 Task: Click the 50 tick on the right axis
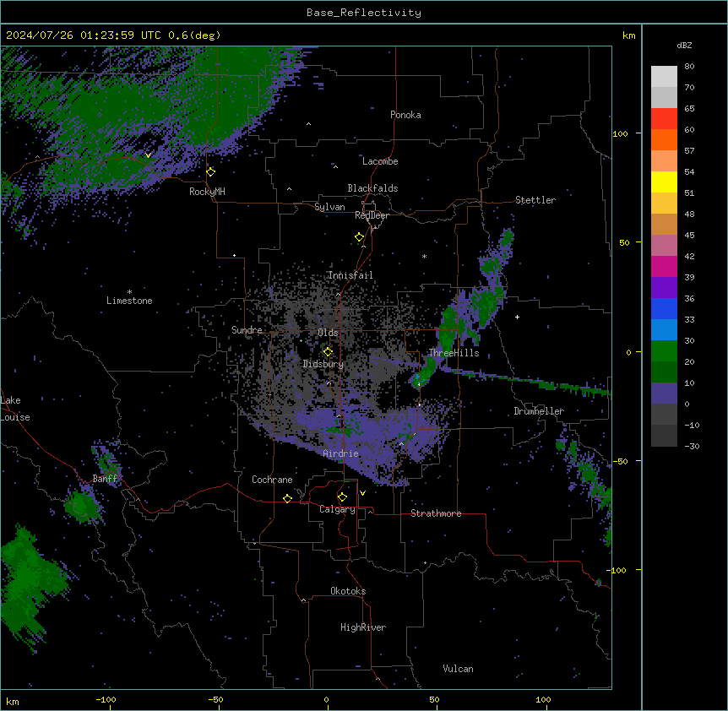tap(624, 242)
